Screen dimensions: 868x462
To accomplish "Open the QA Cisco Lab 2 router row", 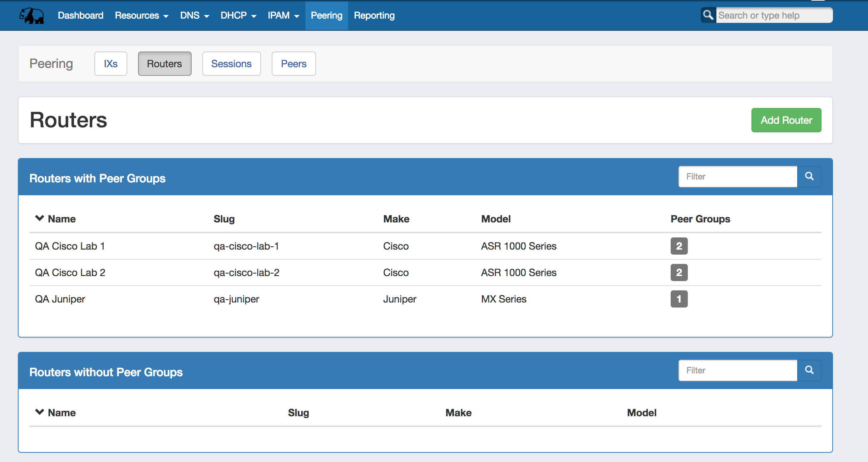I will 70,272.
